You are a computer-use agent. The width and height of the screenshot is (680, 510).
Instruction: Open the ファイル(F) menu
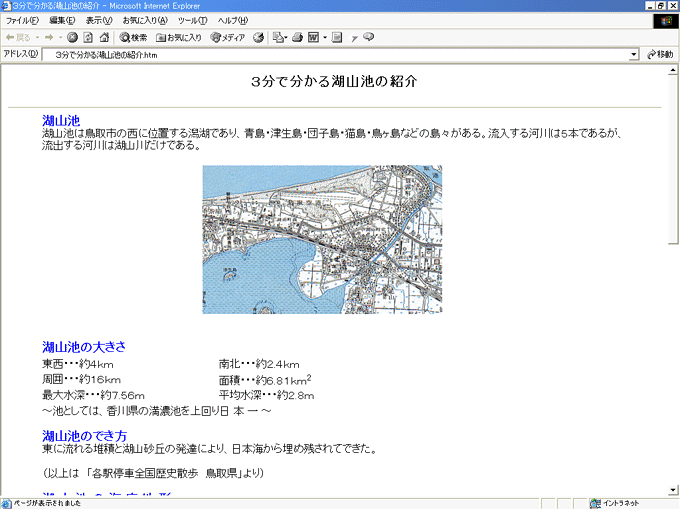point(22,20)
